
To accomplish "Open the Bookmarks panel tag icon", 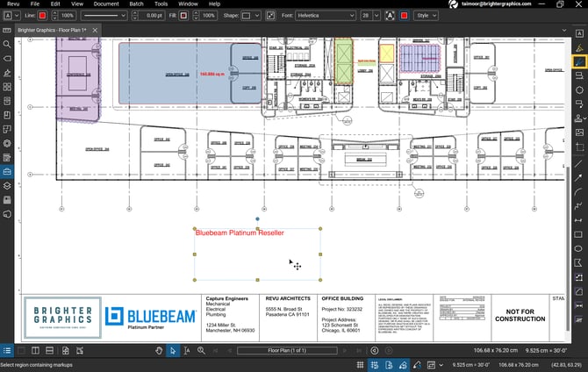I will tap(7, 59).
